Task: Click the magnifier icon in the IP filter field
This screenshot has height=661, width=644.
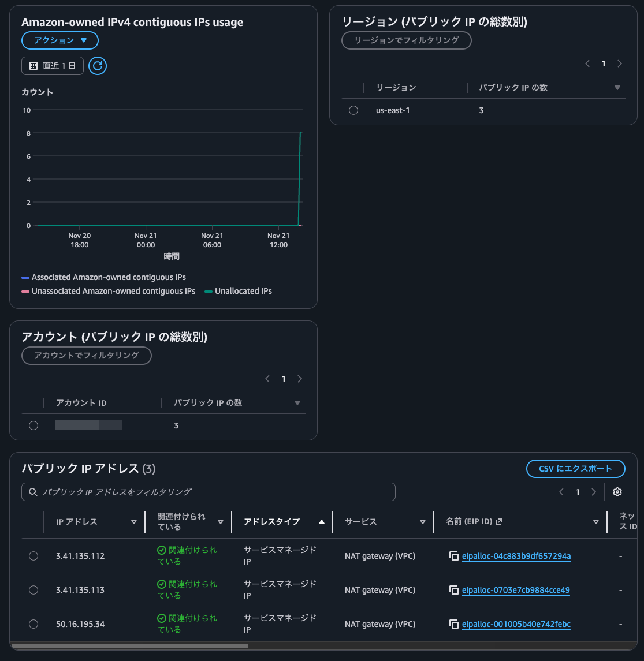Action: click(x=32, y=491)
